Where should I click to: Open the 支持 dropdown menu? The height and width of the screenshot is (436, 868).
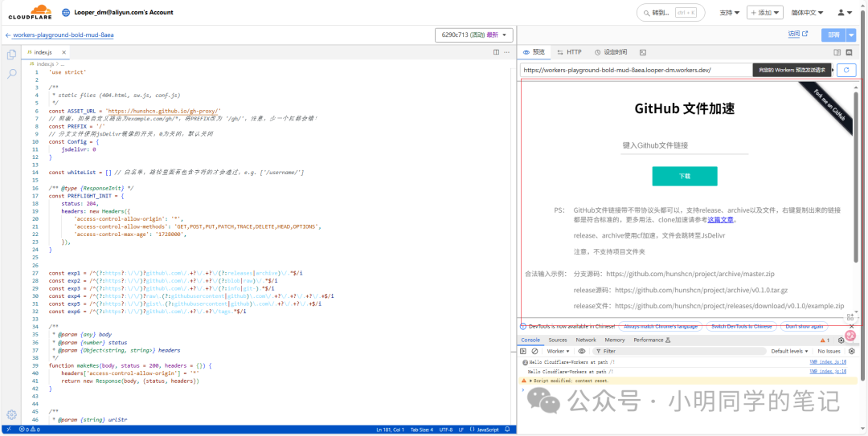730,12
